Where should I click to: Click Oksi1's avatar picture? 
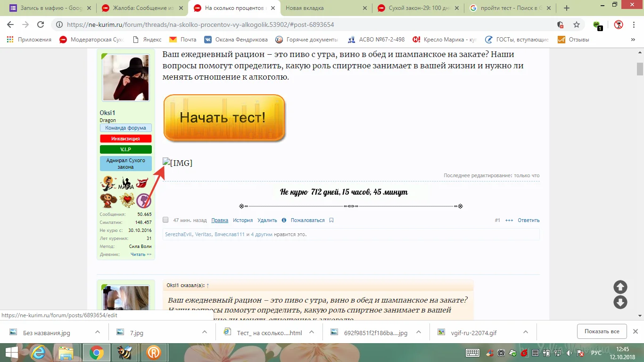point(126,78)
